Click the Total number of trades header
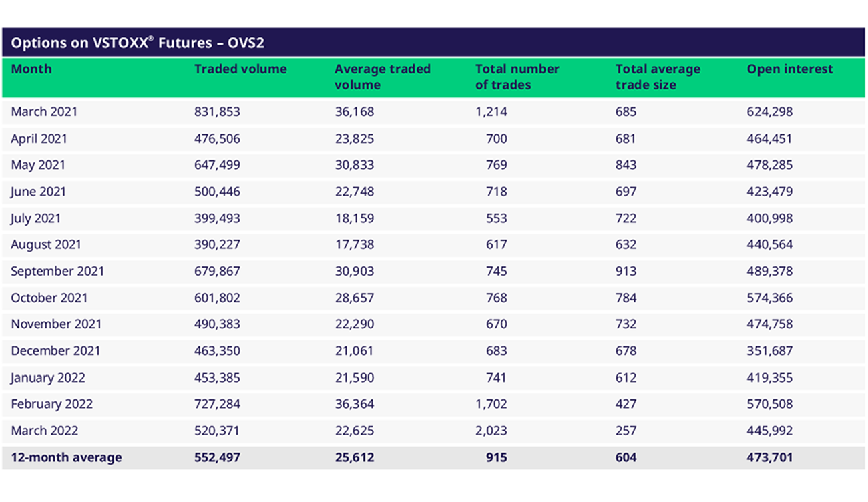Image resolution: width=868 pixels, height=502 pixels. pos(517,77)
